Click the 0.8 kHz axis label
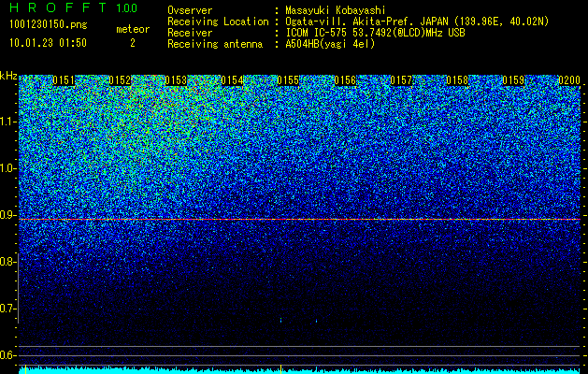Image resolution: width=588 pixels, height=374 pixels. [x=7, y=262]
